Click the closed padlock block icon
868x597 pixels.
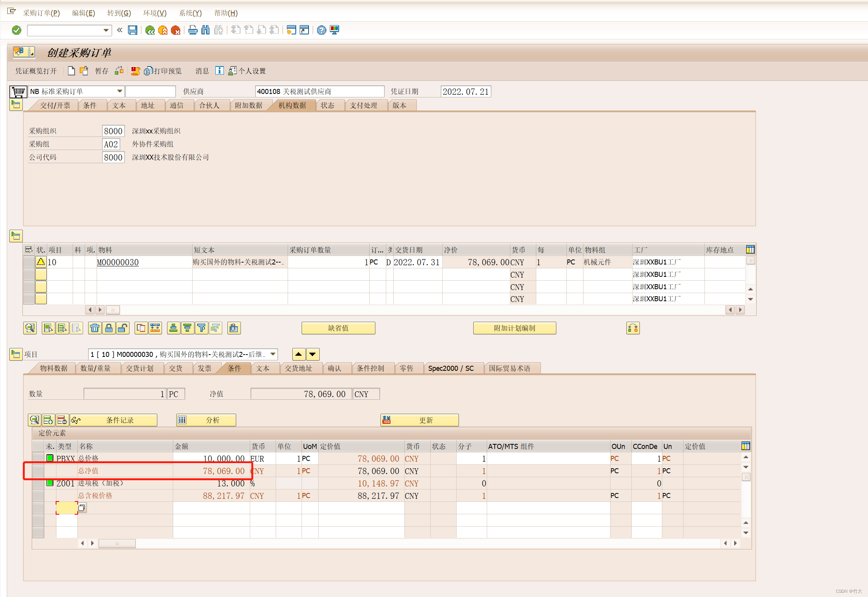[109, 328]
